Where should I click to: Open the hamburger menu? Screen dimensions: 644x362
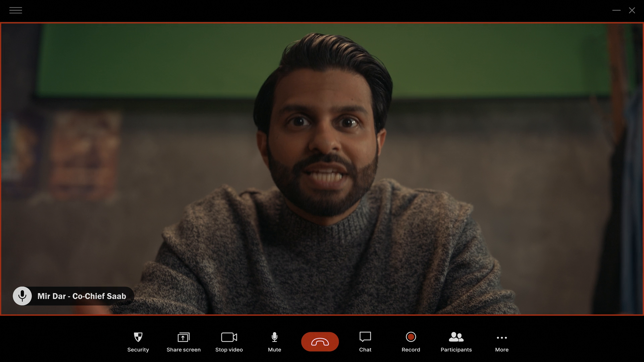[15, 10]
